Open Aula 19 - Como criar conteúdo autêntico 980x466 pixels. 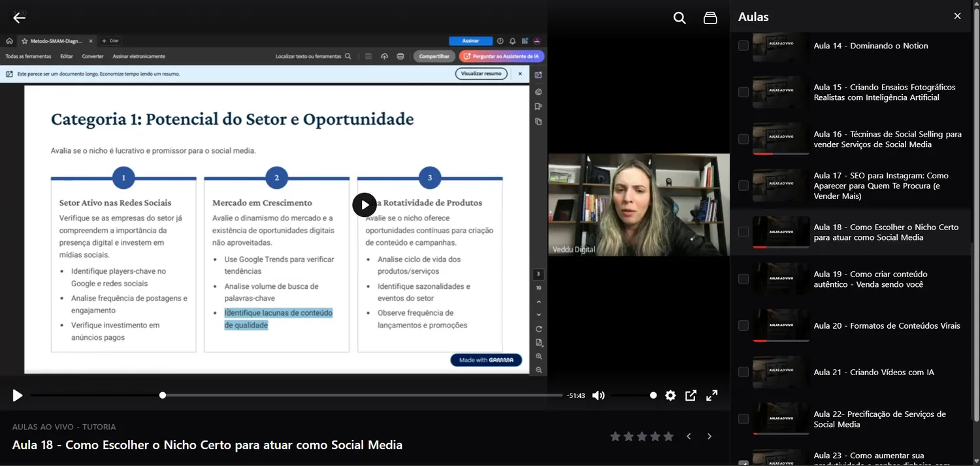(871, 279)
